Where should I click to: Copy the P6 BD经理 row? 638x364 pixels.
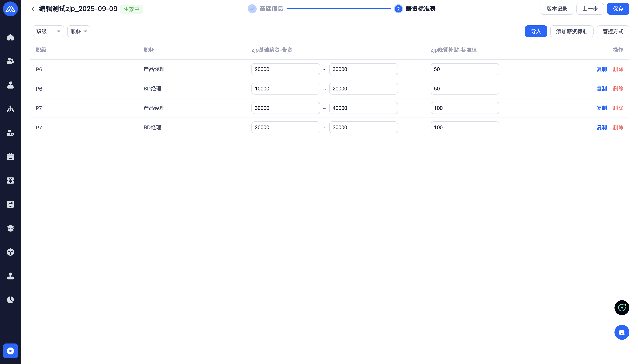point(602,89)
